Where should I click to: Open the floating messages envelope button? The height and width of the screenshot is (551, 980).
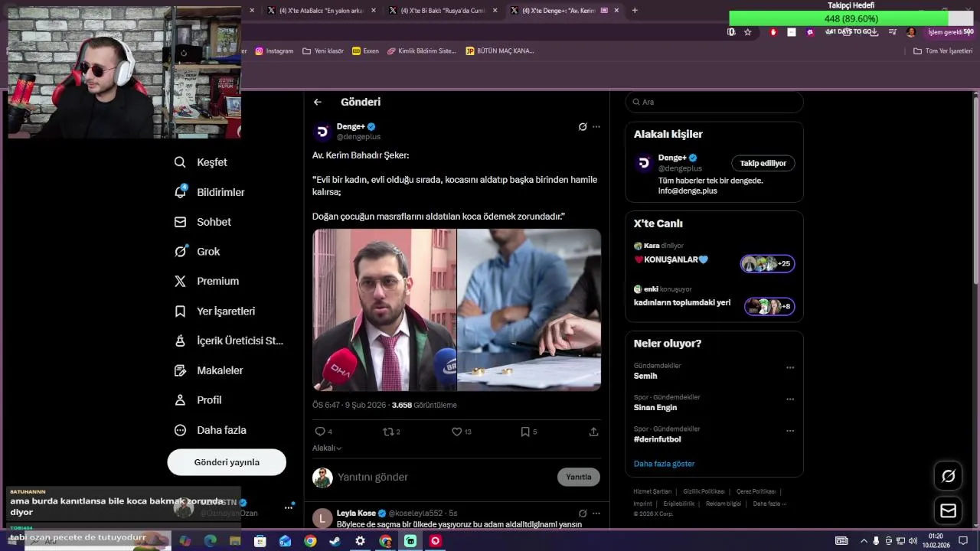click(x=948, y=510)
